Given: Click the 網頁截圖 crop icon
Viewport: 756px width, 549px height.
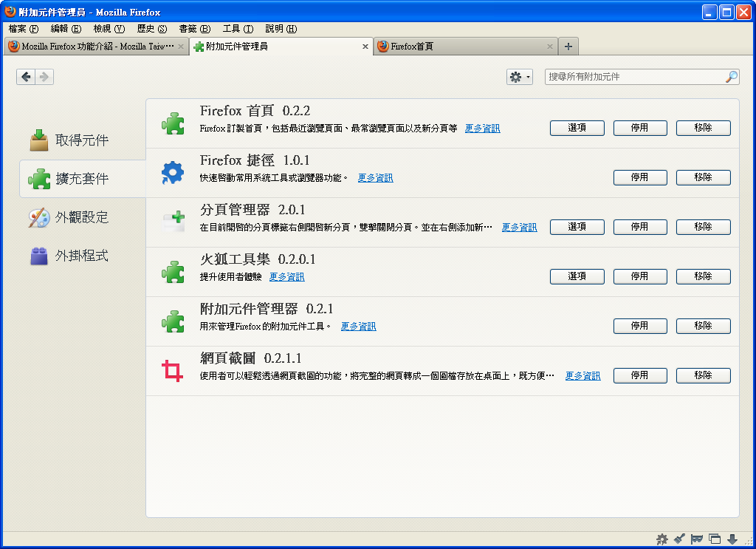Looking at the screenshot, I should click(173, 370).
